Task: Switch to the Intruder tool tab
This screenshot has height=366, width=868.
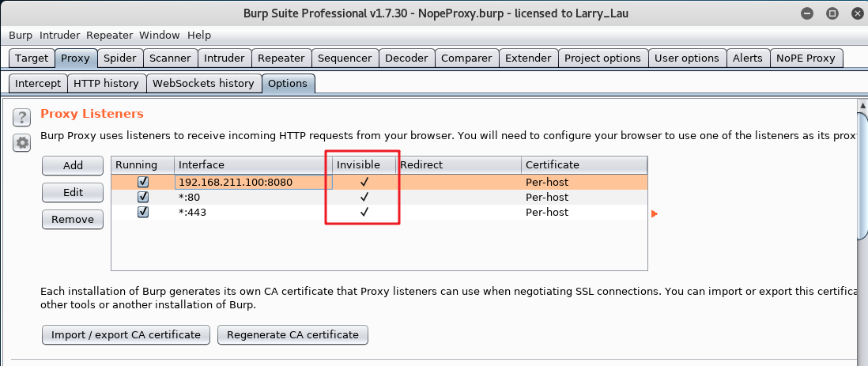Action: pyautogui.click(x=225, y=58)
